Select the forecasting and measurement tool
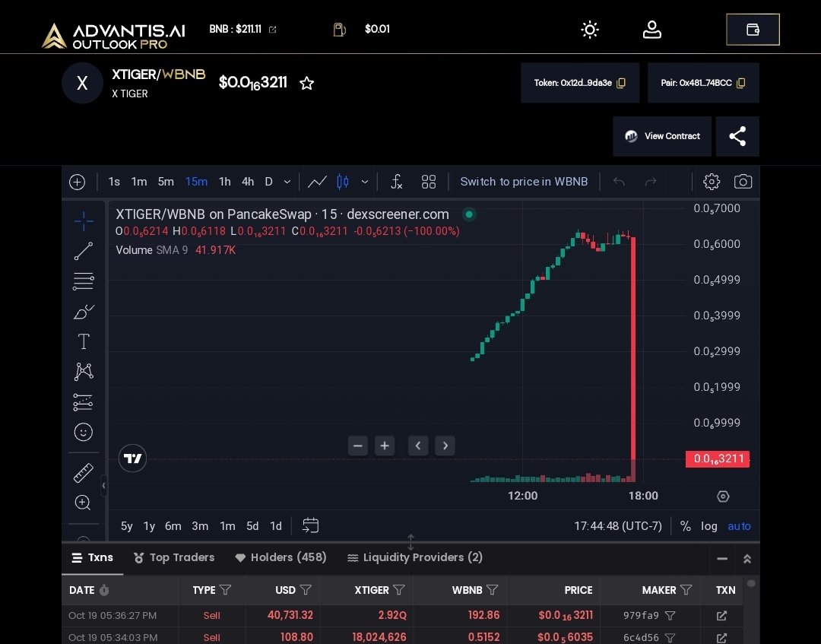This screenshot has width=821, height=644. pos(84,402)
